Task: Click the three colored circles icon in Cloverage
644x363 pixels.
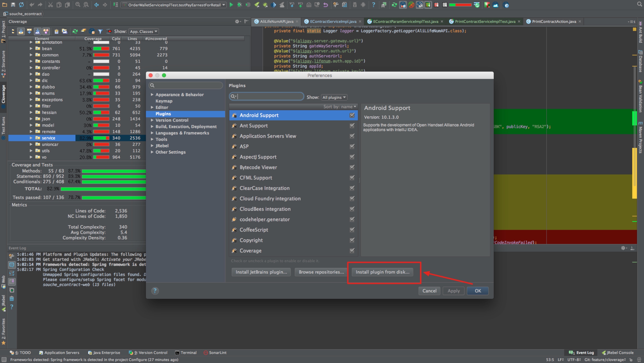Action: pyautogui.click(x=46, y=31)
